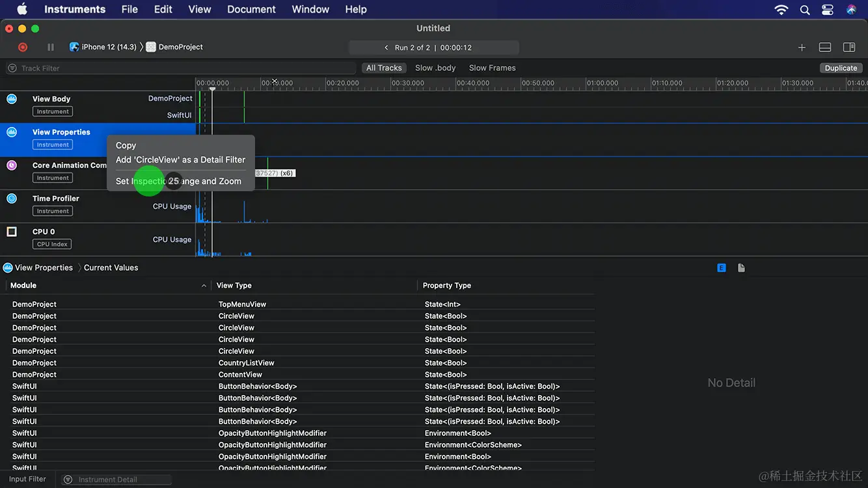Screen dimensions: 868x488
Task: Select the View Properties instrument icon
Action: [12, 132]
